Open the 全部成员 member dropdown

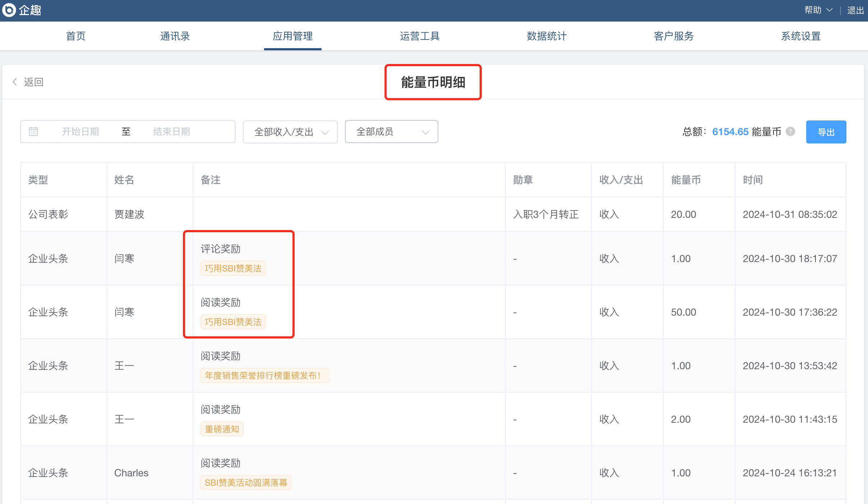point(391,132)
